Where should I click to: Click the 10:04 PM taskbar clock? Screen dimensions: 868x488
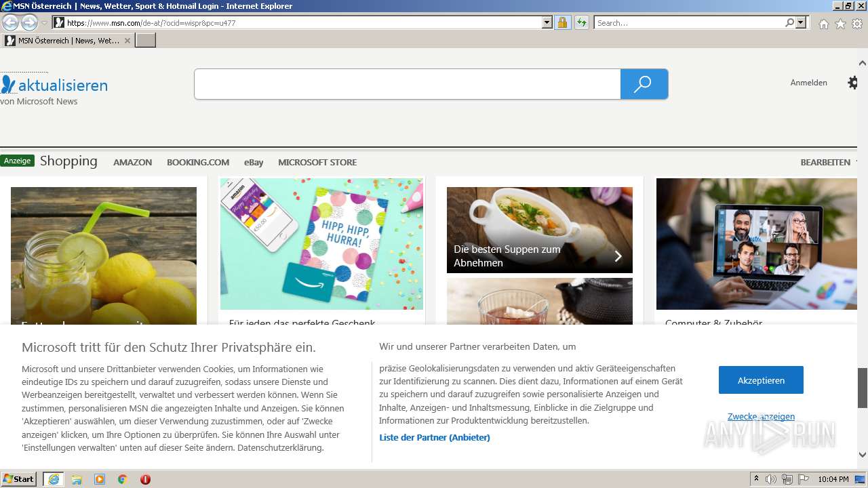pyautogui.click(x=833, y=479)
